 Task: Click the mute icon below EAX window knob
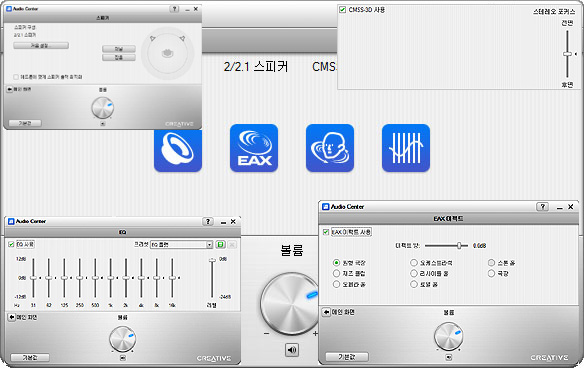[449, 357]
